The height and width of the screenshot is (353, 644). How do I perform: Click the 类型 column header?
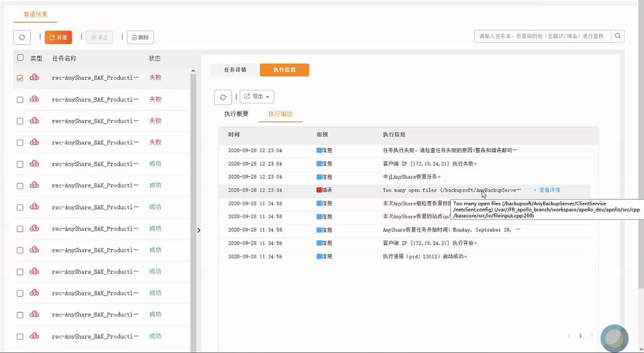(x=36, y=59)
